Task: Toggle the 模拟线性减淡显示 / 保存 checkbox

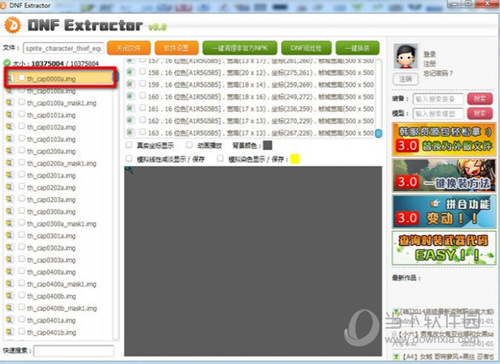Action: point(129,159)
